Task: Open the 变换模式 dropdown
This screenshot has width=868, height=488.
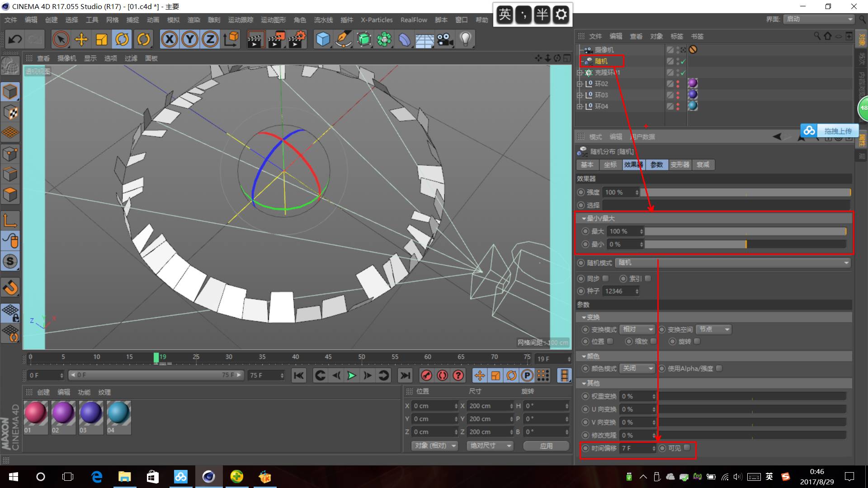Action: [637, 329]
